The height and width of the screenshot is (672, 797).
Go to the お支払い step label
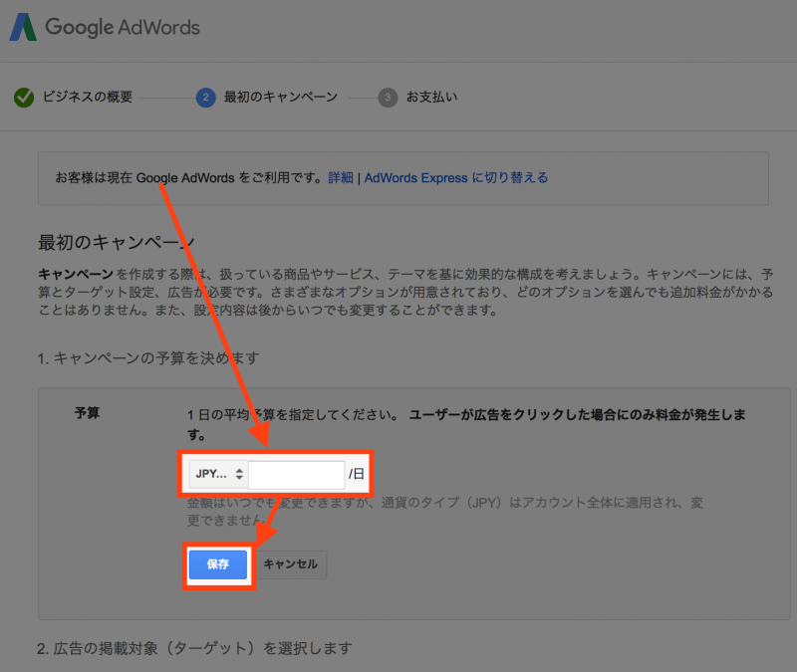[431, 97]
